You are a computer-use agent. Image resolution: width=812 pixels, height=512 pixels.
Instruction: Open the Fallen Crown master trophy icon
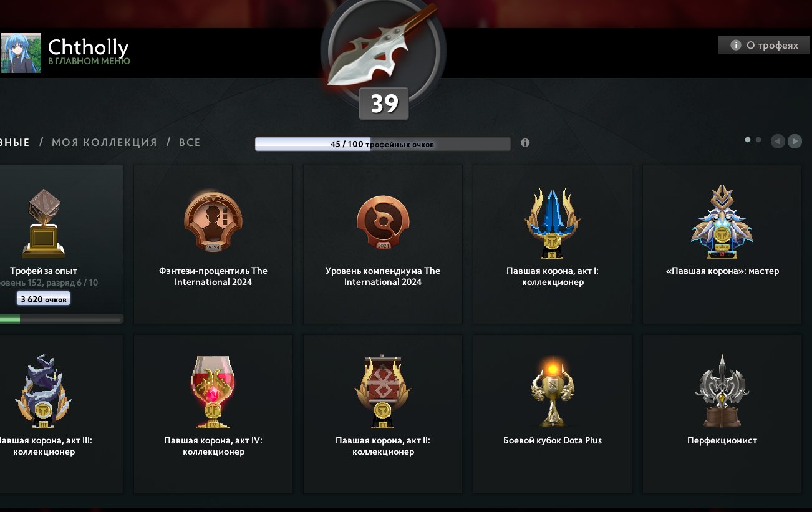click(x=722, y=222)
